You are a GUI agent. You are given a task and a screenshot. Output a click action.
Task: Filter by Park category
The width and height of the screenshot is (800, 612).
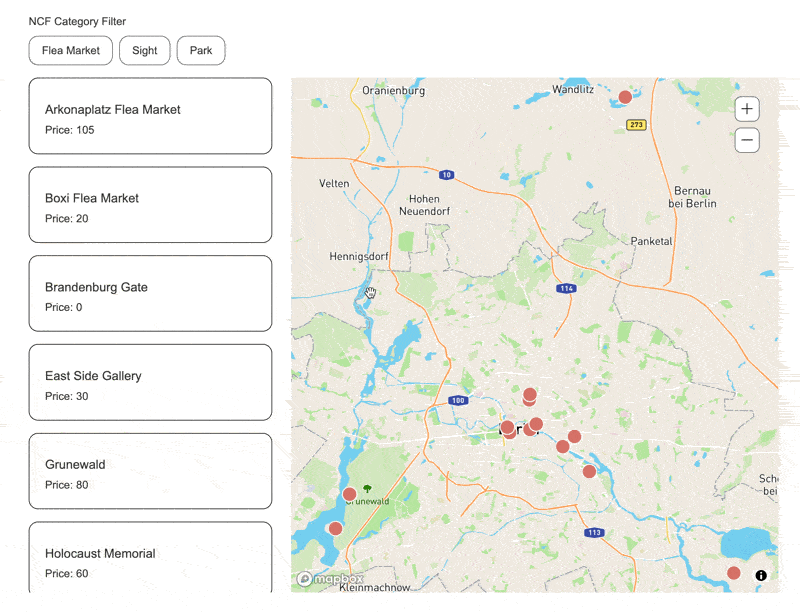coord(201,50)
